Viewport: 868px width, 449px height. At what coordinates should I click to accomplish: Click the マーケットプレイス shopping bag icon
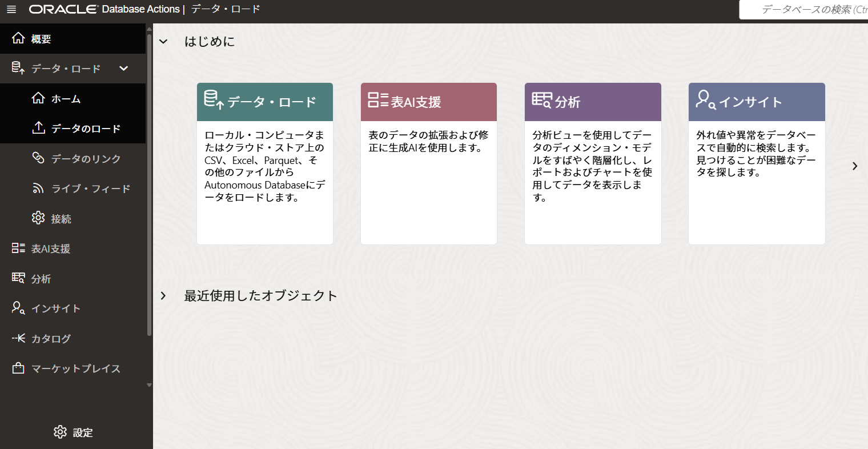pyautogui.click(x=18, y=368)
